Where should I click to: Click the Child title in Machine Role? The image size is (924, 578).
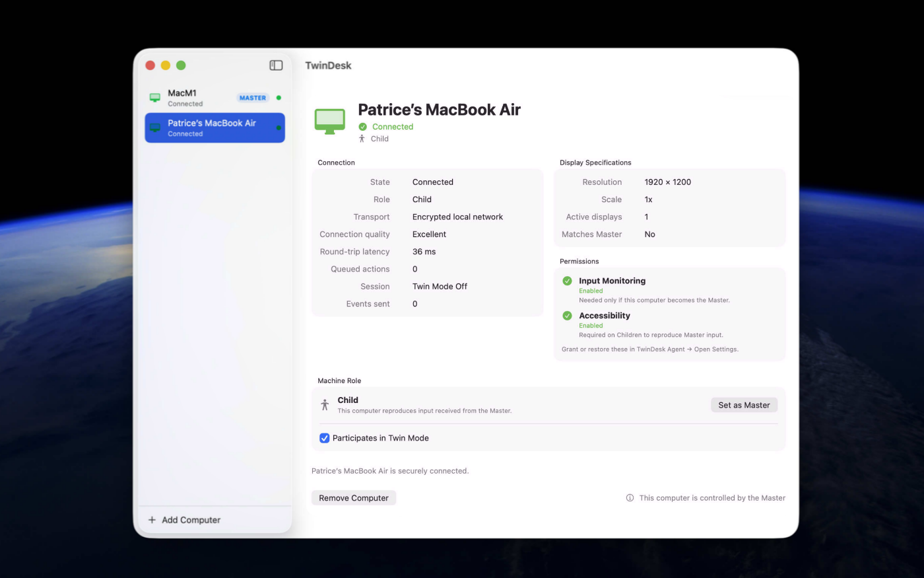348,400
